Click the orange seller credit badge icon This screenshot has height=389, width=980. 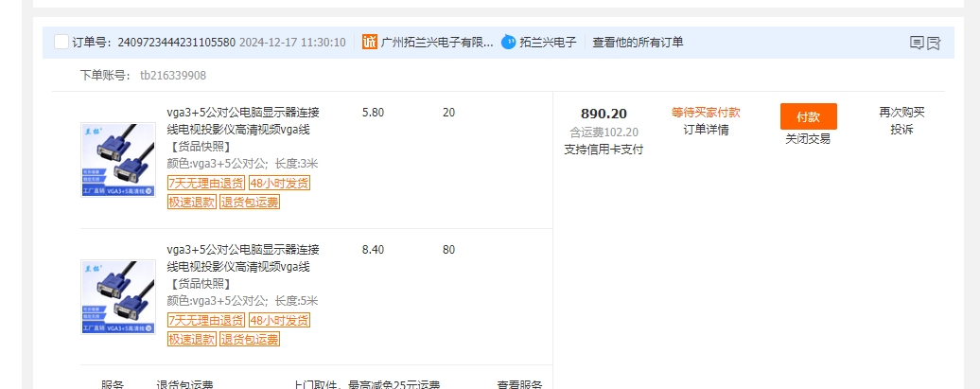pos(370,42)
